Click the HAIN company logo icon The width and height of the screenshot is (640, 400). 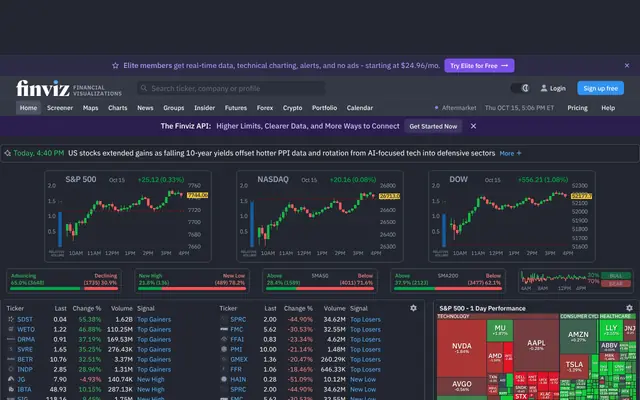click(224, 379)
